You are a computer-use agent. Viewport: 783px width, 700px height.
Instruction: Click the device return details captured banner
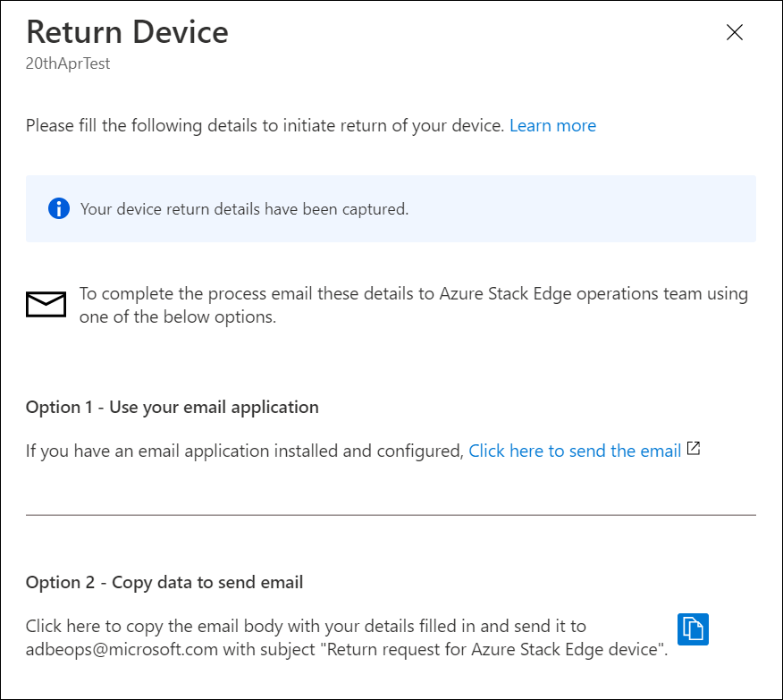(391, 208)
